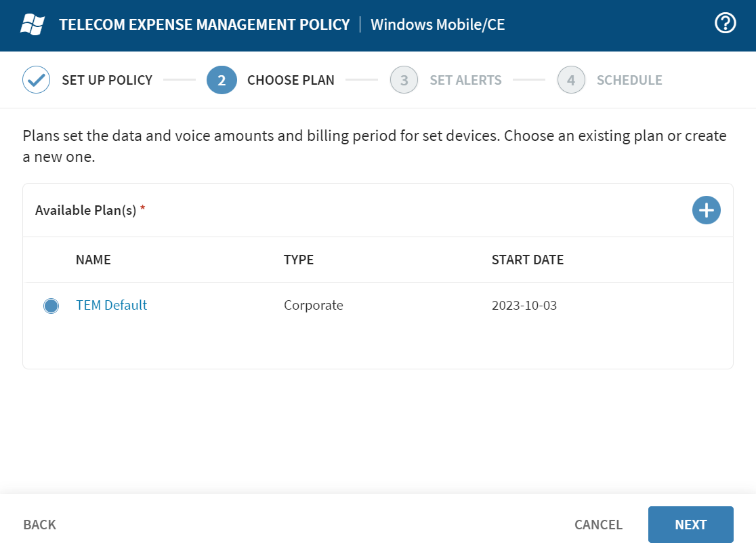Sort plans by NAME column header
This screenshot has height=551, width=756.
tap(93, 260)
